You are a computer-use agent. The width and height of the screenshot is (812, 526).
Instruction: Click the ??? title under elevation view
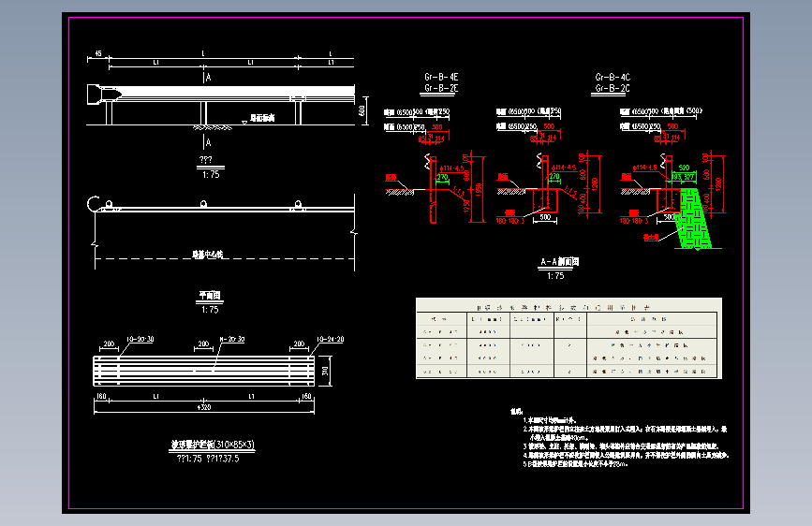(206, 160)
